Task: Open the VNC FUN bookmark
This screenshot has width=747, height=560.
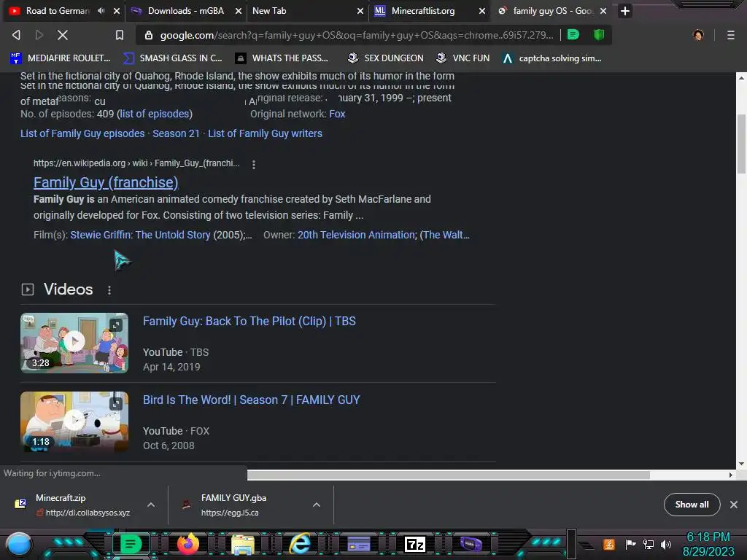Action: tap(463, 58)
